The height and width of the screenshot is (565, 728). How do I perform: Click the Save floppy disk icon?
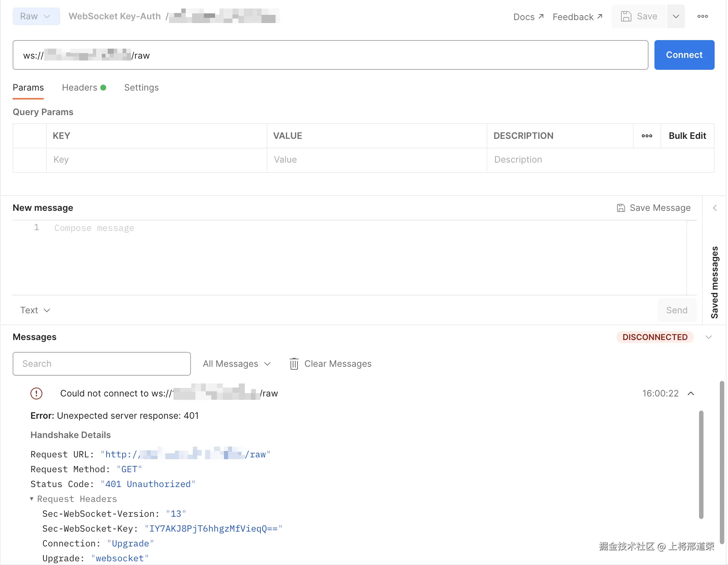point(626,16)
